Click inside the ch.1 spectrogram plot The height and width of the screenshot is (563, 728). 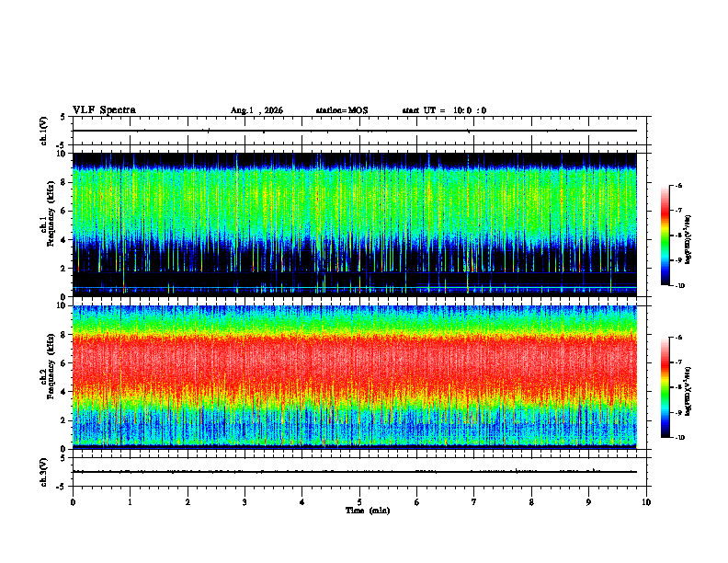click(355, 224)
